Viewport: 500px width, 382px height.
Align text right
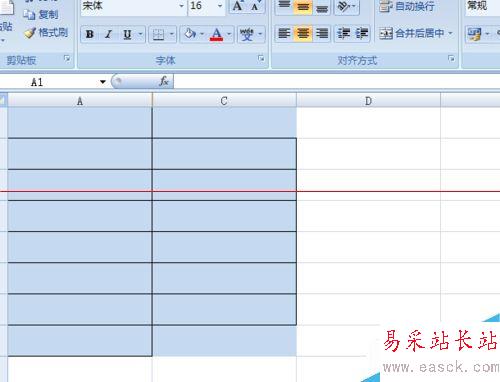tap(321, 33)
